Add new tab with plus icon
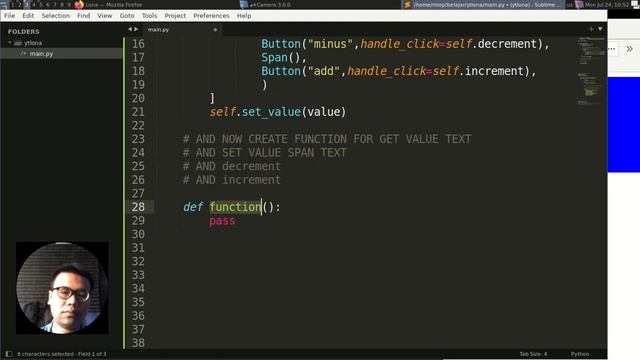Image resolution: width=640 pixels, height=360 pixels. [x=591, y=29]
